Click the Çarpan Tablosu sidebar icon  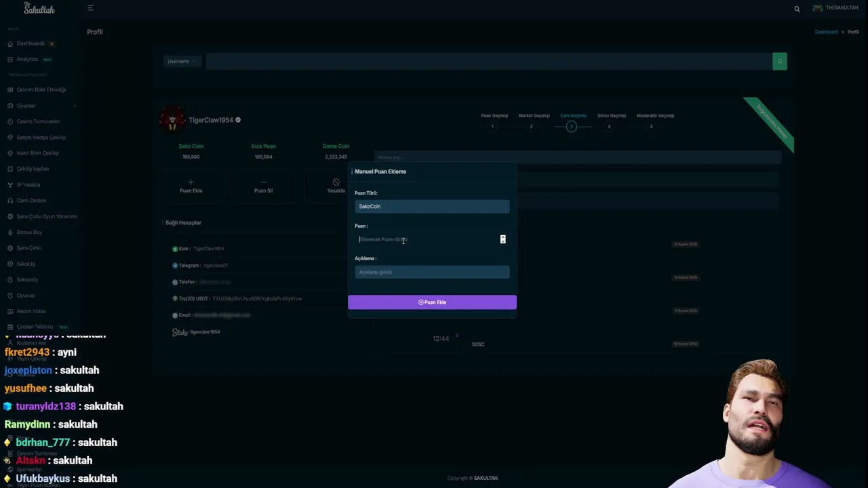click(10, 327)
